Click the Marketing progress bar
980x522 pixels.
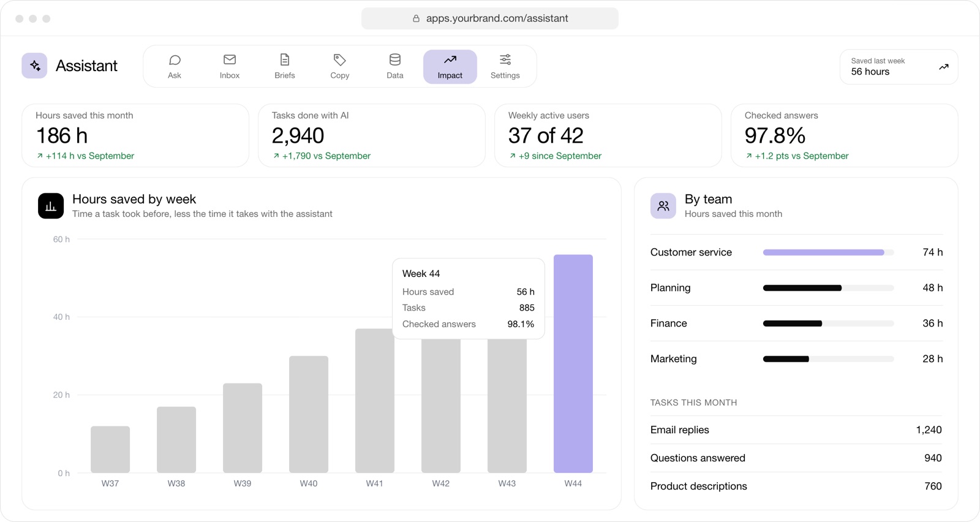(x=829, y=359)
